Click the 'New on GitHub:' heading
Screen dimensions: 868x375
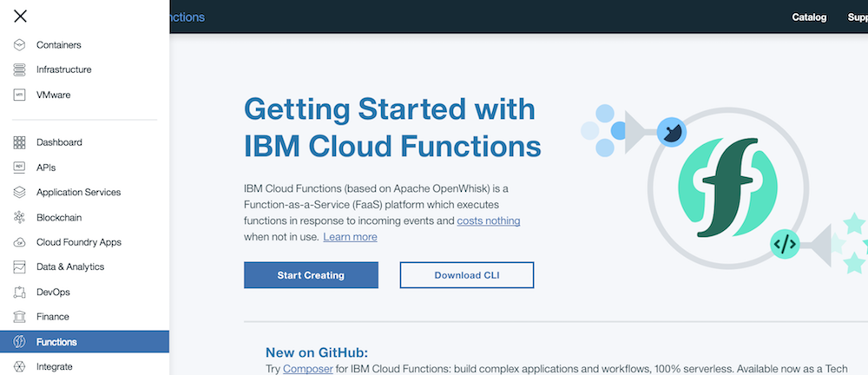(x=317, y=352)
